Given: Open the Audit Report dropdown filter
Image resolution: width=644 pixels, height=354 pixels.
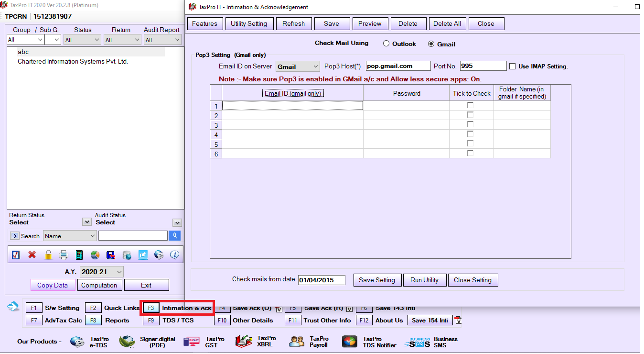Looking at the screenshot, I should (162, 40).
